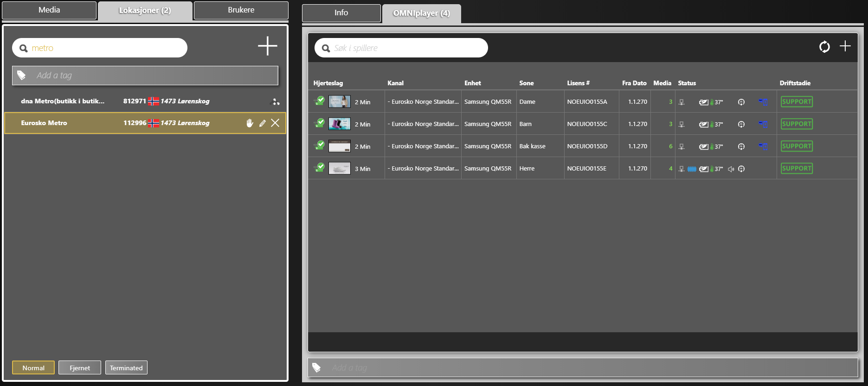Viewport: 868px width, 386px height.
Task: Click the blue memory chip icon in Herre row
Action: tap(692, 169)
